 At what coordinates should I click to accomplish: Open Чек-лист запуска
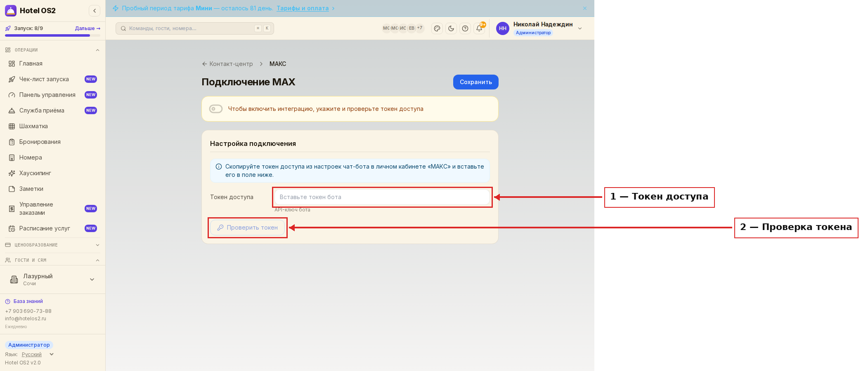tap(52, 79)
